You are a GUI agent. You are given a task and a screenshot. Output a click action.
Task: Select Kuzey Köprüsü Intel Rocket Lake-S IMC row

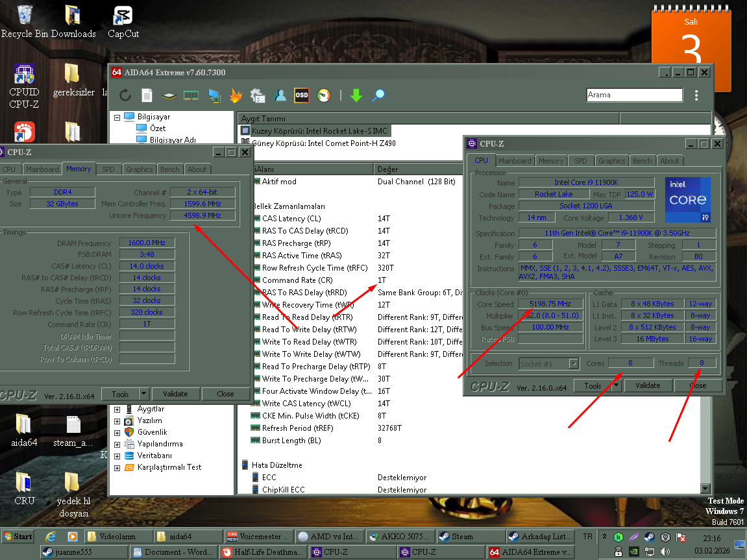(319, 131)
